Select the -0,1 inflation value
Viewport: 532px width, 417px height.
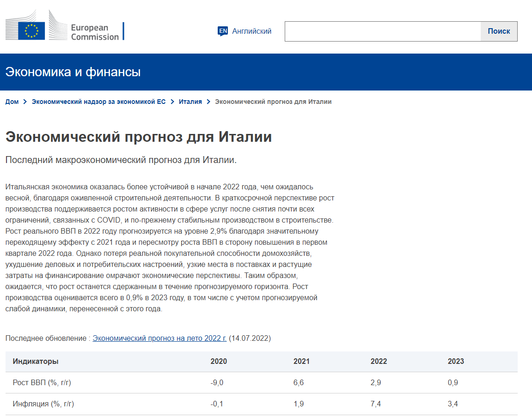tap(217, 404)
